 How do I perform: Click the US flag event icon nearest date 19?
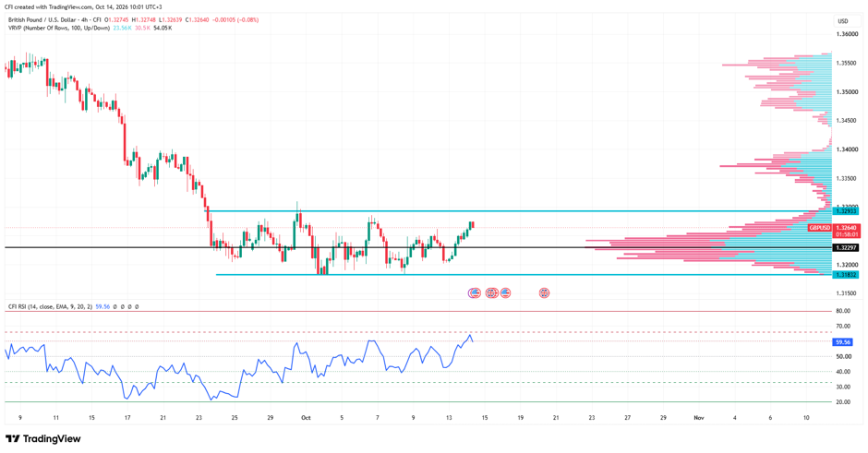(x=505, y=293)
